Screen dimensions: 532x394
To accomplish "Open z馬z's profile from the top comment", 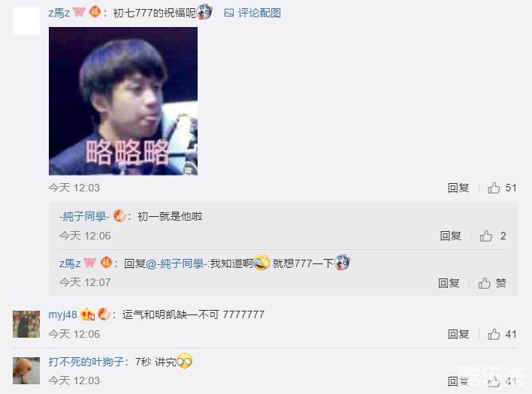I will (x=59, y=13).
